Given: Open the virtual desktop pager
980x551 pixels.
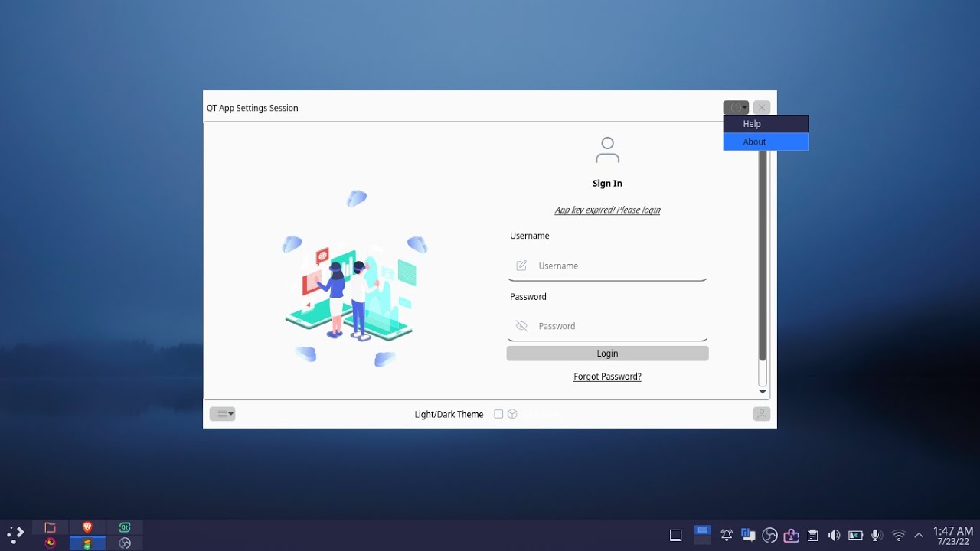Looking at the screenshot, I should tap(703, 535).
